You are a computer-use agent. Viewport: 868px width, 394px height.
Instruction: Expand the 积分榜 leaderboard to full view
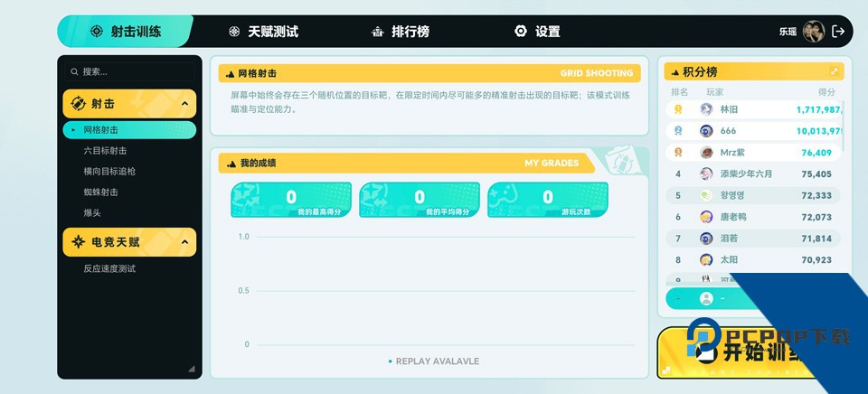(834, 71)
